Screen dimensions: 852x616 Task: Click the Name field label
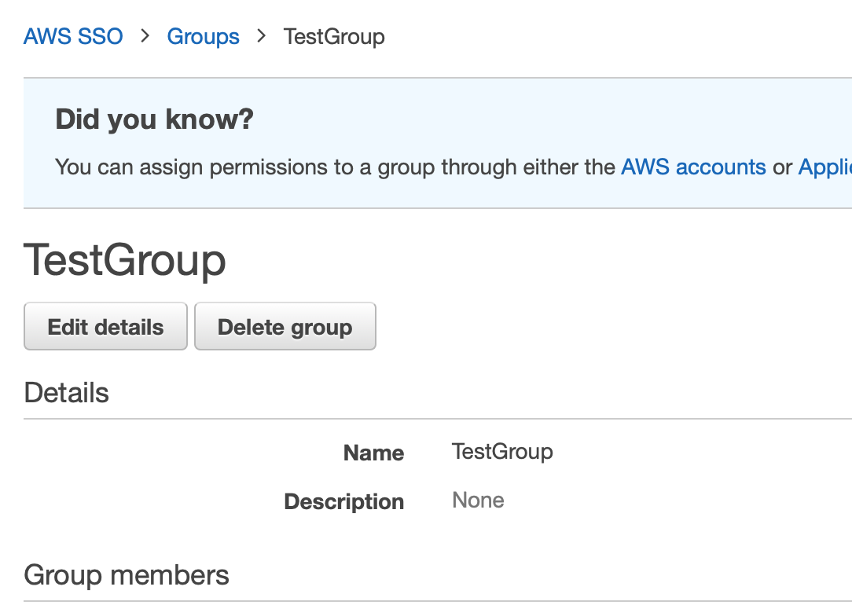374,453
